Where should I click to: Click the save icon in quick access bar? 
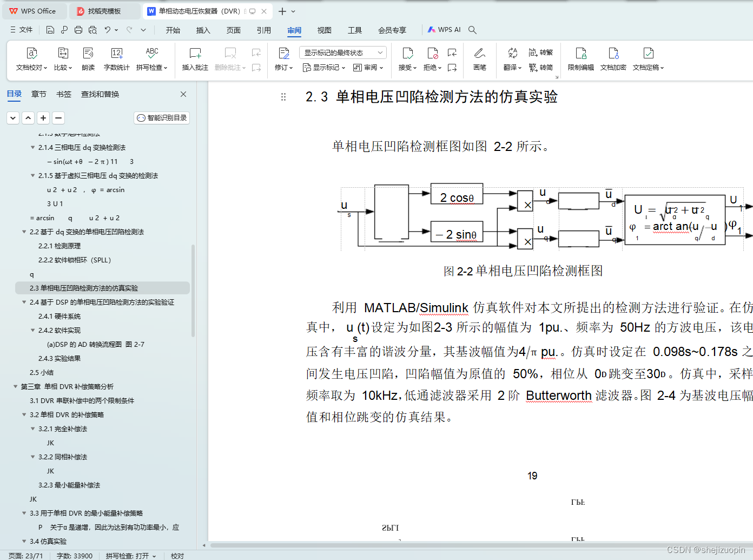click(50, 30)
